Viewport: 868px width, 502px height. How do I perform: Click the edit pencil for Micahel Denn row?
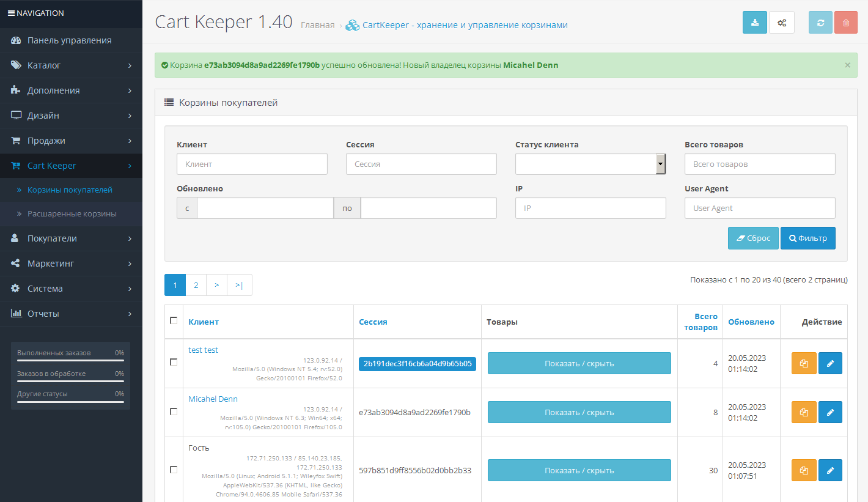830,412
